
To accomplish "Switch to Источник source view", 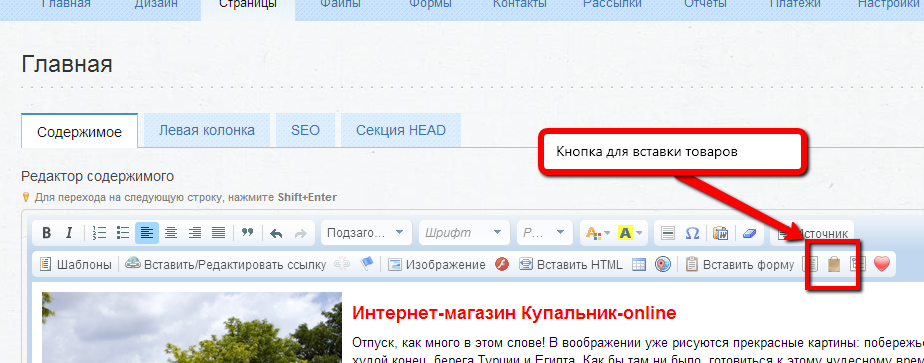I will click(812, 233).
